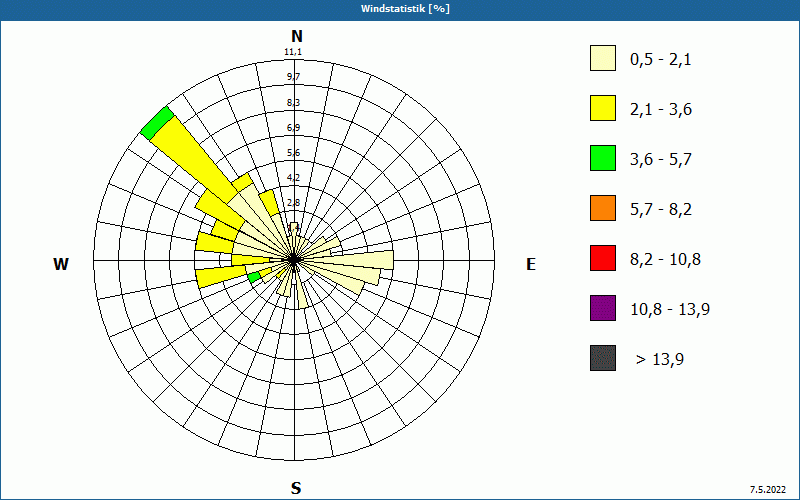800x500 pixels.
Task: Click the legend label '2,1 - 3,6'
Action: 661,110
